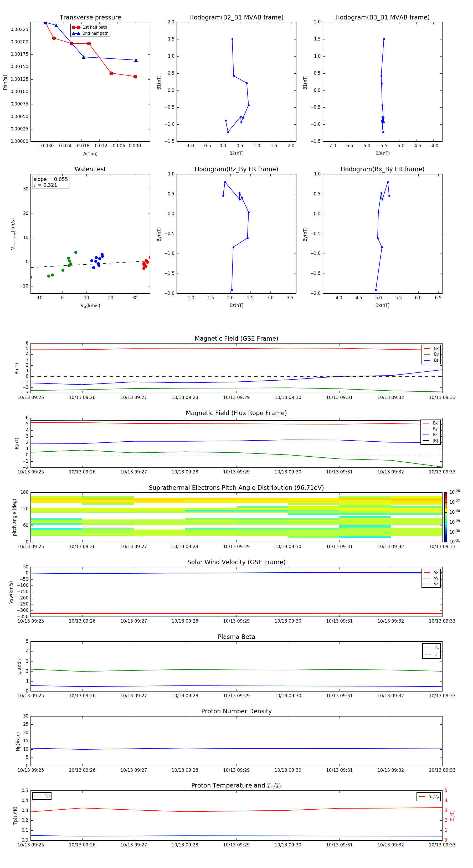Select the '1st half path' legend entry
This screenshot has height=868, width=473.
click(x=90, y=27)
